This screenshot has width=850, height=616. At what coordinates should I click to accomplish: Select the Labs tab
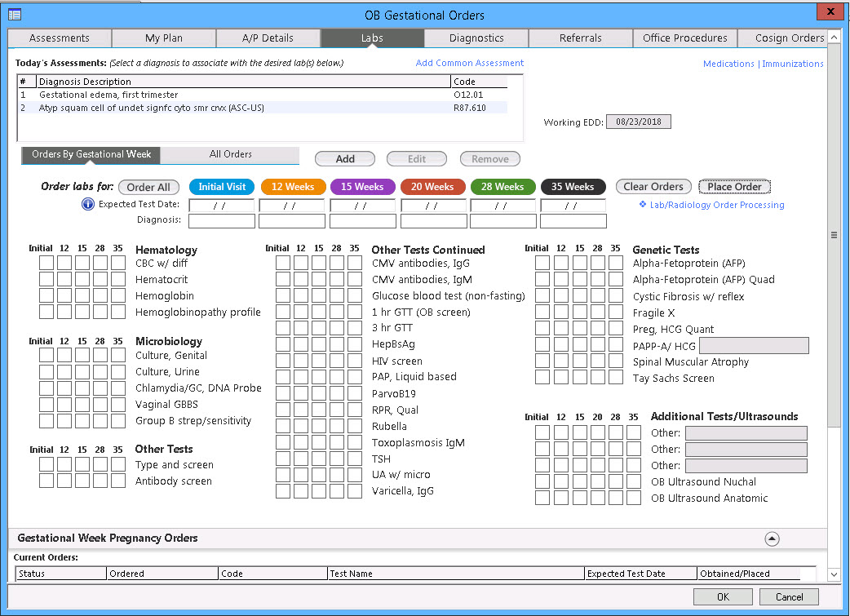[372, 38]
